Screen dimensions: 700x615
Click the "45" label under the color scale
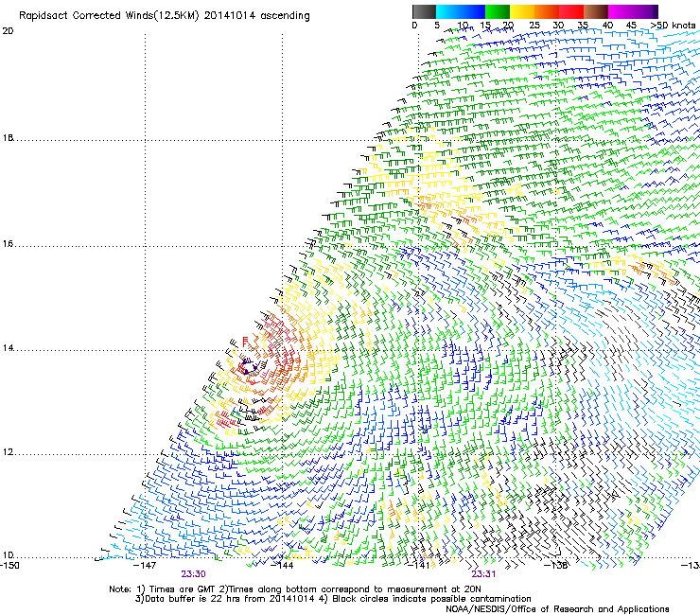[631, 26]
